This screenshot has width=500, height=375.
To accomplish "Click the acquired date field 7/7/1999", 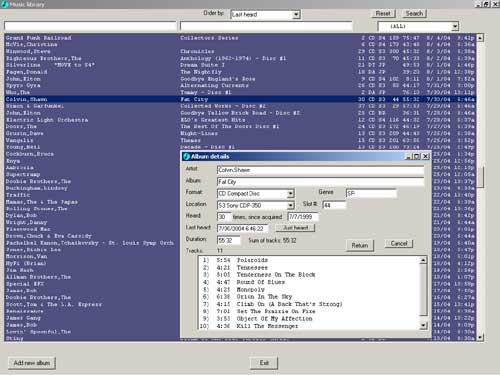I will coord(303,217).
